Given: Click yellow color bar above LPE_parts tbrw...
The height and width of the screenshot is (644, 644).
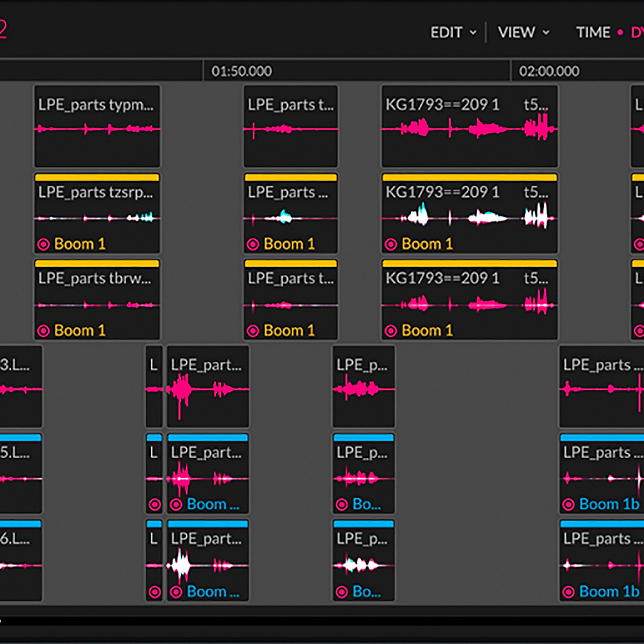Looking at the screenshot, I should point(97,264).
